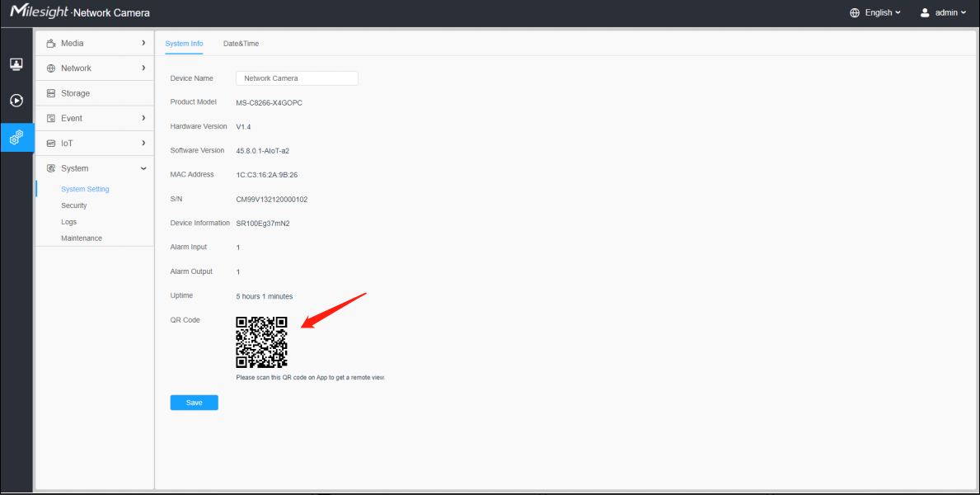Expand the Event menu chevron

click(x=143, y=118)
